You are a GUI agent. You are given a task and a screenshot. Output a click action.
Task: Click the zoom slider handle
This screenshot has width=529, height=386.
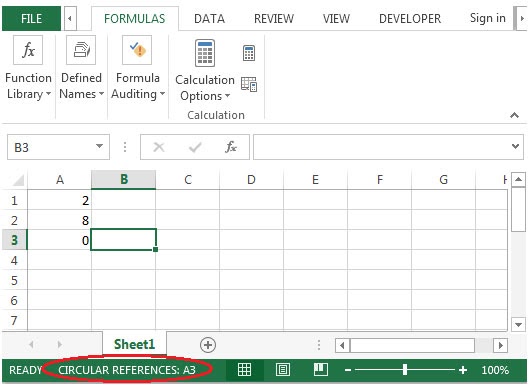(x=405, y=370)
